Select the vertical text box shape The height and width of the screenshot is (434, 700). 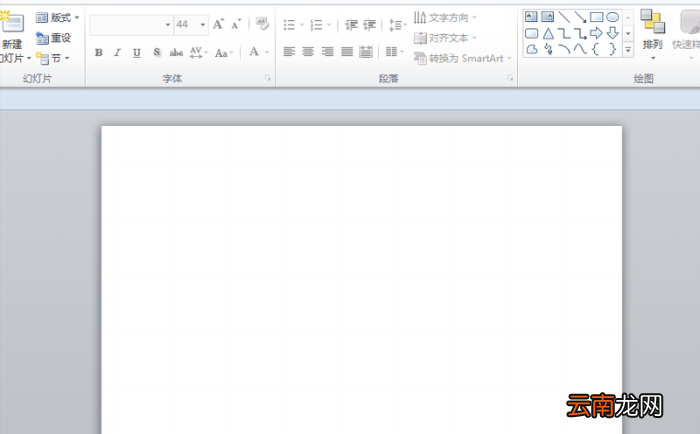pyautogui.click(x=547, y=17)
